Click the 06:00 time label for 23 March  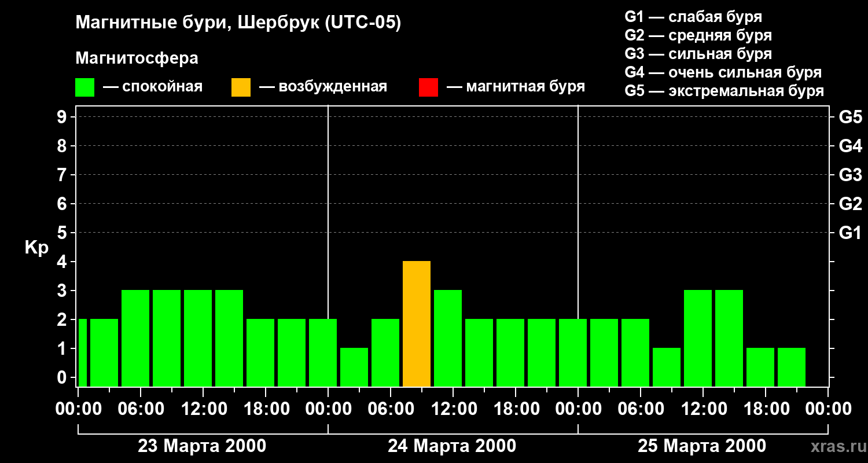point(141,409)
